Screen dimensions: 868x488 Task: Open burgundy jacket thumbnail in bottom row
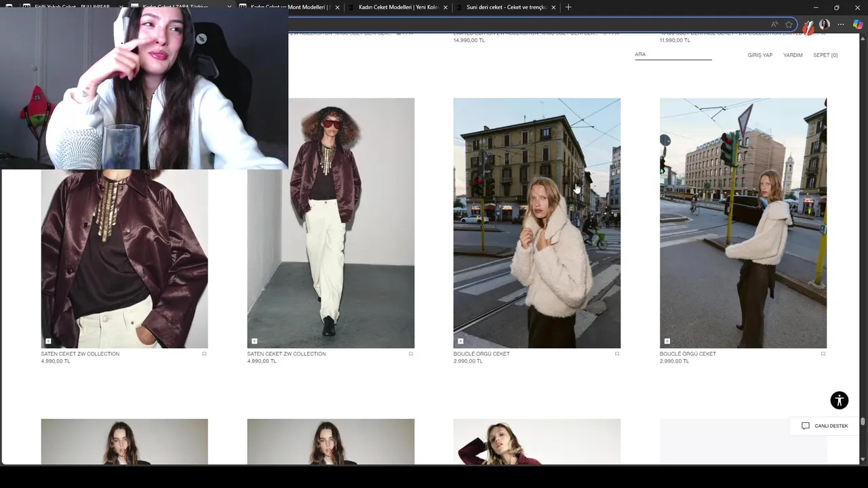tap(536, 441)
